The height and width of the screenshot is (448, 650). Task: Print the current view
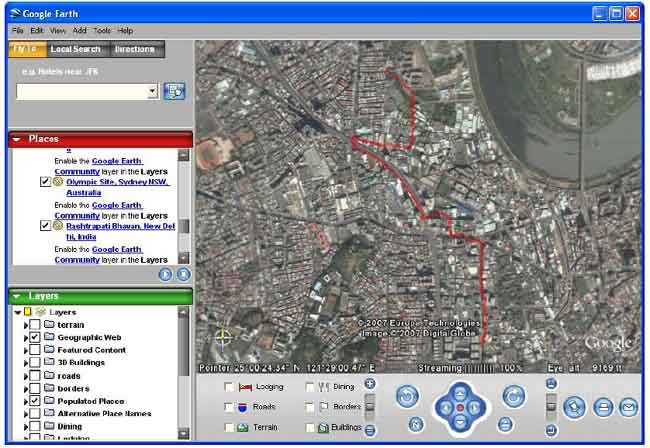click(x=603, y=408)
